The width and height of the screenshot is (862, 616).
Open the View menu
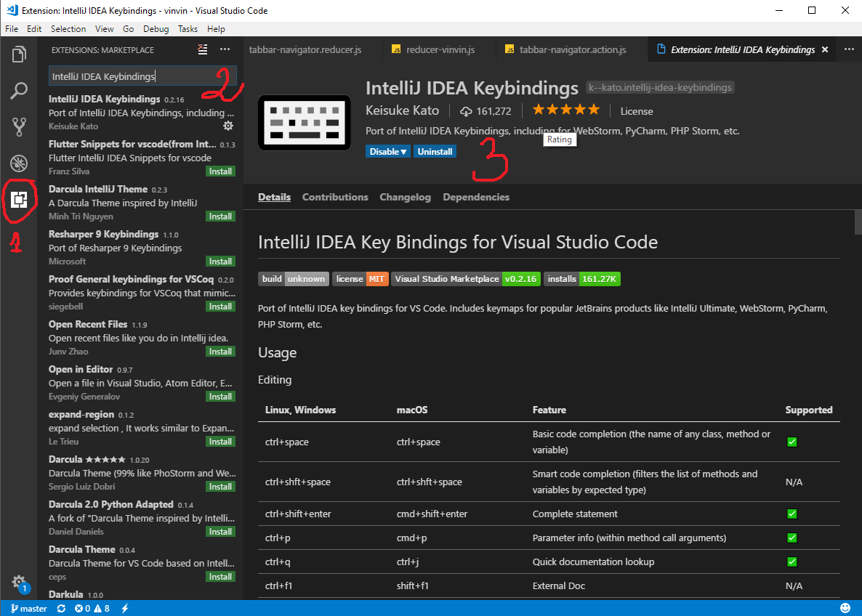pyautogui.click(x=104, y=28)
